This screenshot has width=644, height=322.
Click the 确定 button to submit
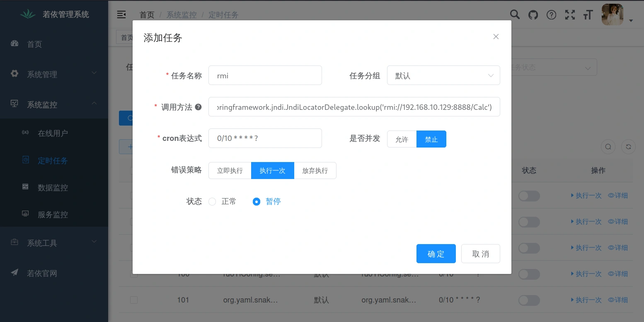436,254
